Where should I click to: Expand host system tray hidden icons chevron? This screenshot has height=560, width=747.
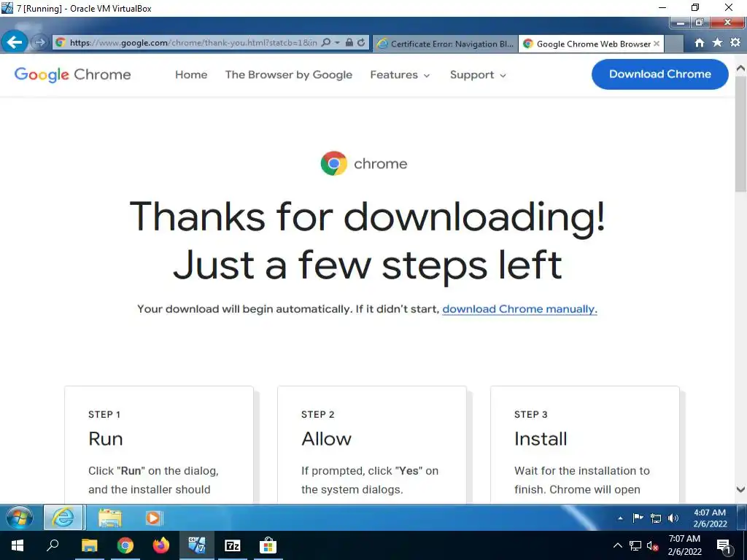[617, 545]
